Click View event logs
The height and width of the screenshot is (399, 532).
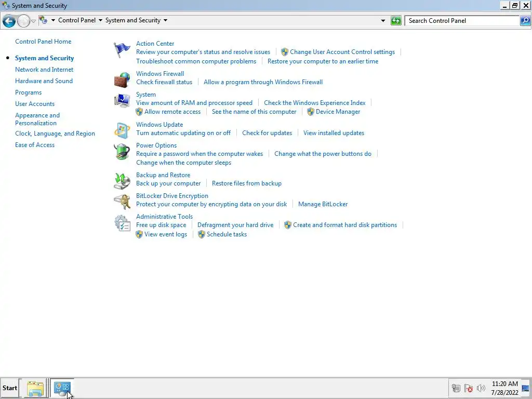tap(166, 234)
